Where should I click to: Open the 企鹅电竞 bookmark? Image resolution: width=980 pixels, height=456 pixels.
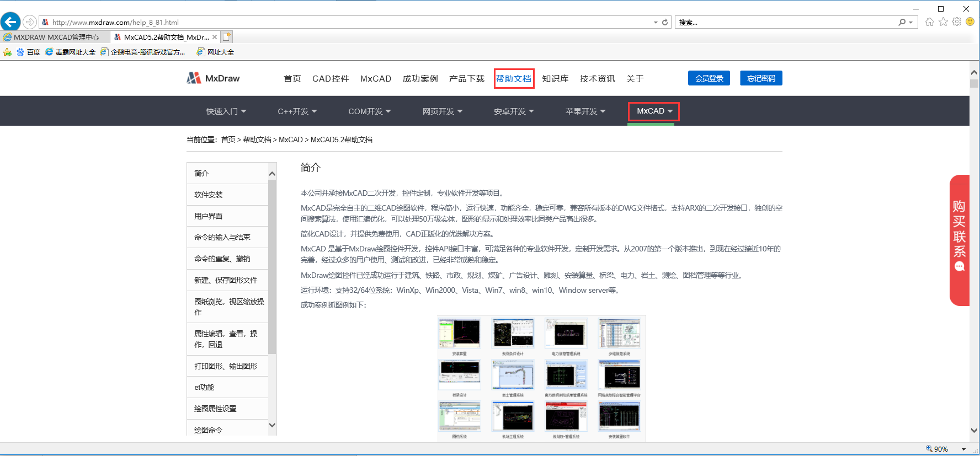point(142,52)
